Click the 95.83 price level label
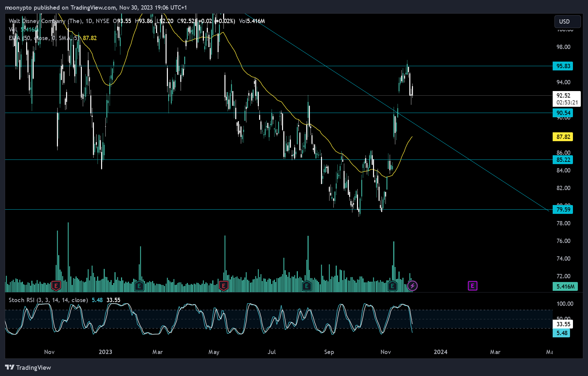Image resolution: width=588 pixels, height=376 pixels. tap(563, 66)
